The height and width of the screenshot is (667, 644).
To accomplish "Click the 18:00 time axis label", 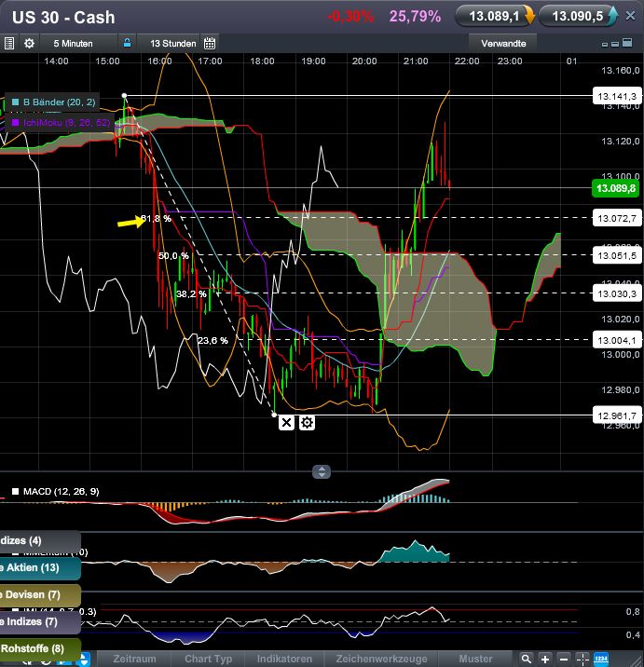I will 262,61.
